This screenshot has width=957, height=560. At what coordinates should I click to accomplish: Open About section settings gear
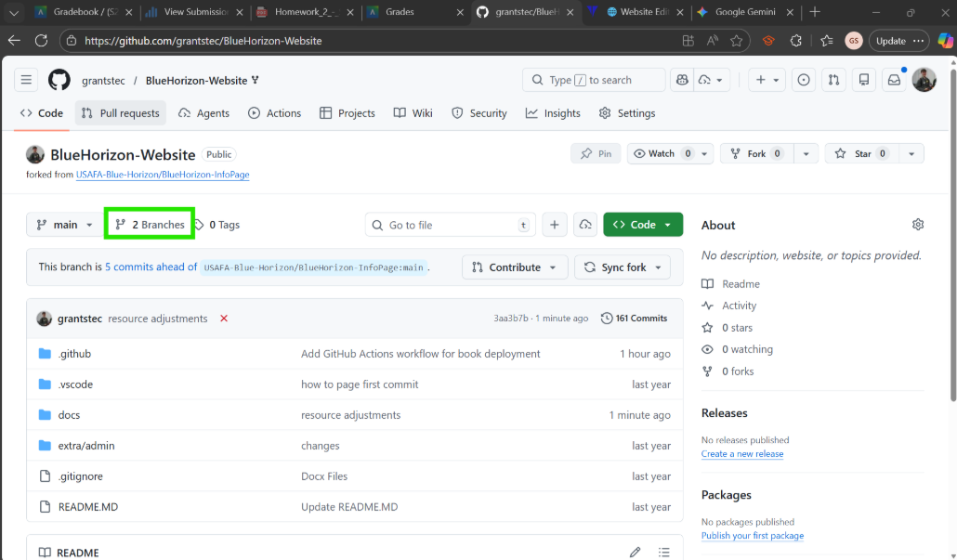pyautogui.click(x=918, y=225)
